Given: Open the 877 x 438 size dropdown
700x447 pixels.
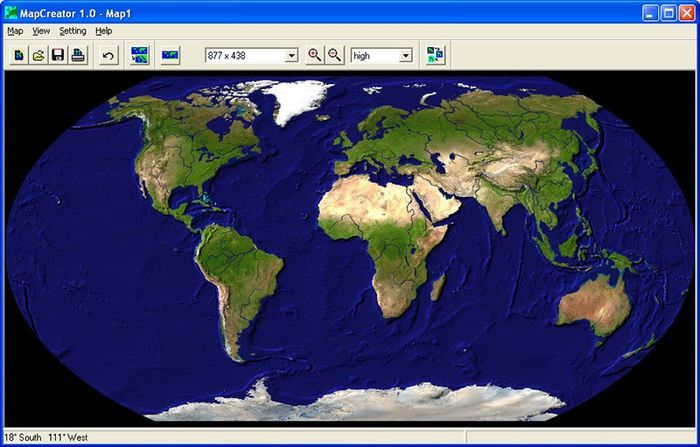Looking at the screenshot, I should (x=292, y=55).
